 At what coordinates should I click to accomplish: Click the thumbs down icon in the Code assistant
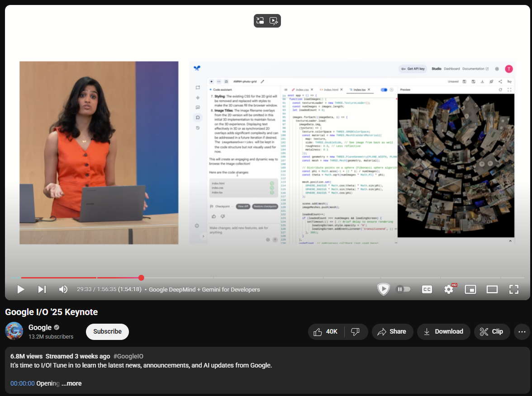click(223, 216)
